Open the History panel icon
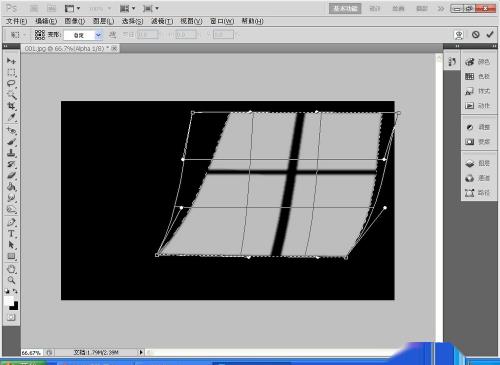The image size is (500, 365). pos(452,62)
